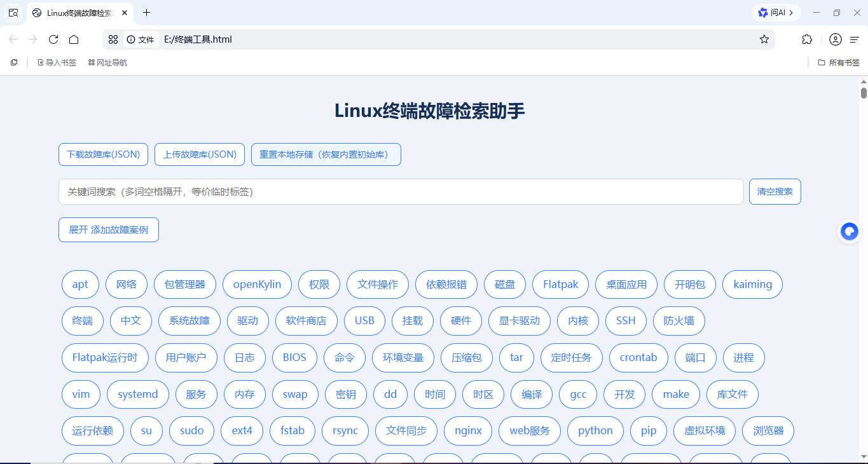
Task: Open a new tab with the plus icon
Action: coord(147,13)
